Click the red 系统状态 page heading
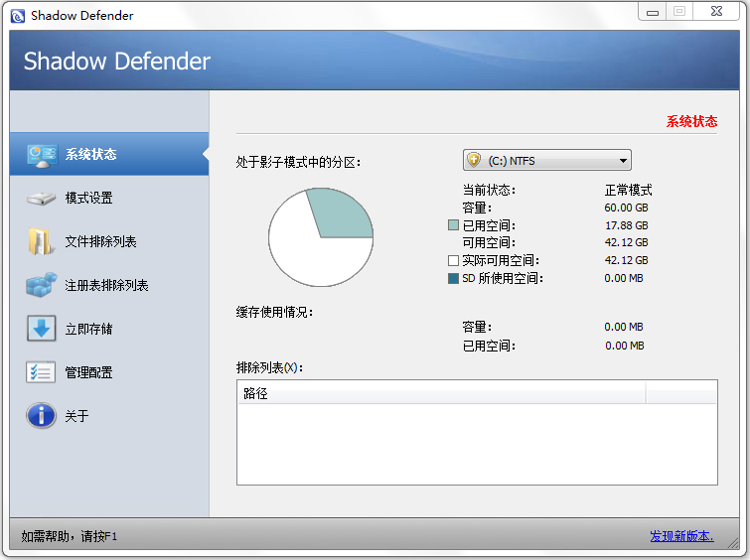Image resolution: width=750 pixels, height=560 pixels. 691,121
